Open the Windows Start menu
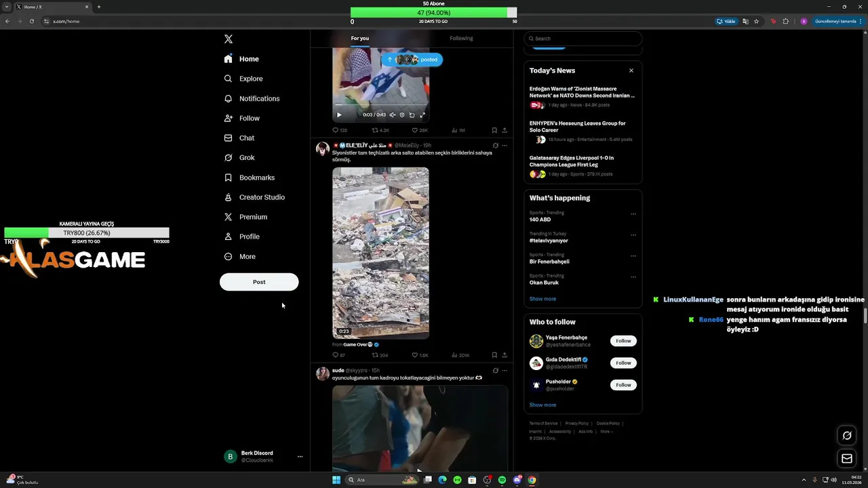 [336, 480]
